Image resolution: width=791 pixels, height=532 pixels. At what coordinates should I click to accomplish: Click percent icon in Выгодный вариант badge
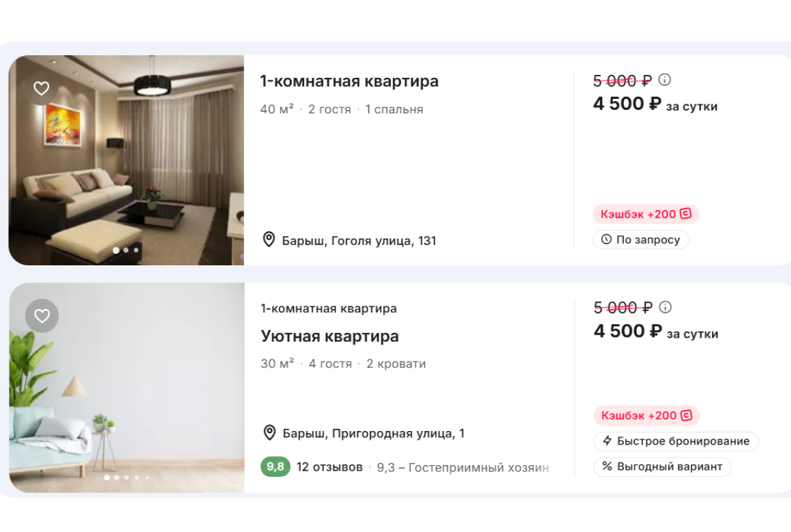[x=607, y=467]
